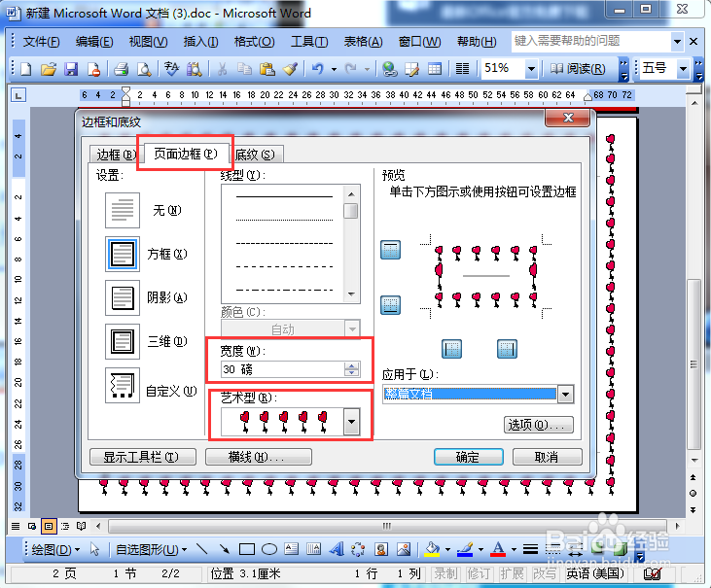Click the Select Objects pointer icon

(94, 549)
